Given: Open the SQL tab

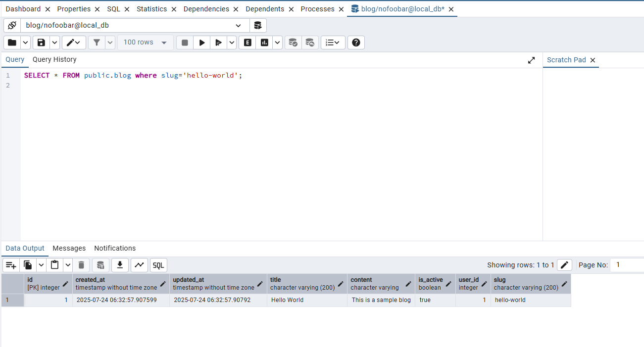Looking at the screenshot, I should coord(114,9).
